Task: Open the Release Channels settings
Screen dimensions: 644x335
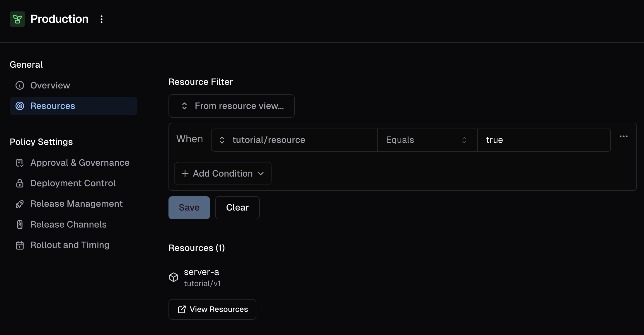Action: (68, 225)
